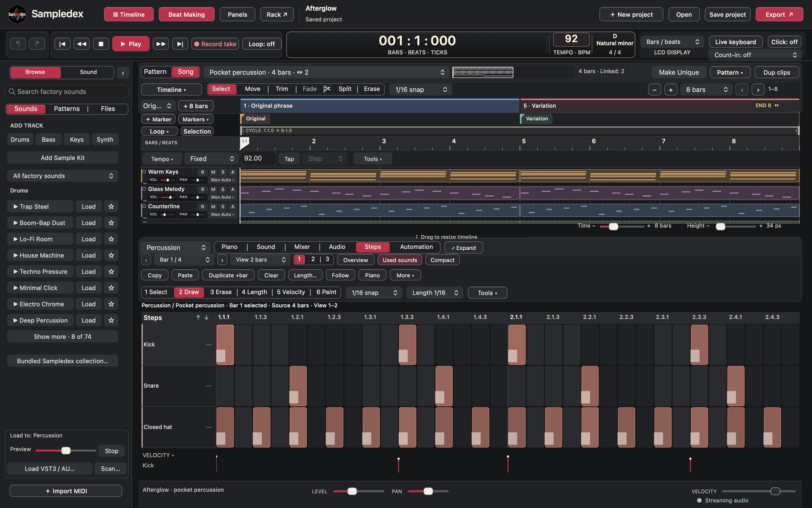Zoom in timeline with plus icon
812x508 pixels.
click(x=671, y=90)
